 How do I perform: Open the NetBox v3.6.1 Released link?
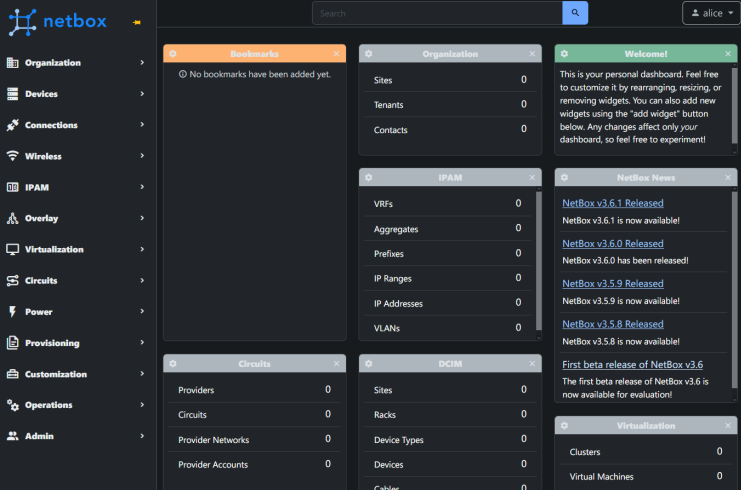click(x=612, y=203)
